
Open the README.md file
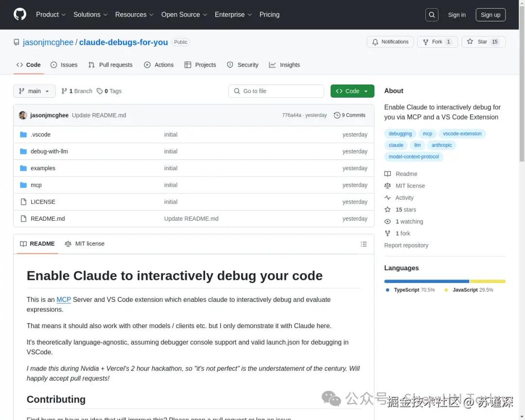tap(48, 218)
